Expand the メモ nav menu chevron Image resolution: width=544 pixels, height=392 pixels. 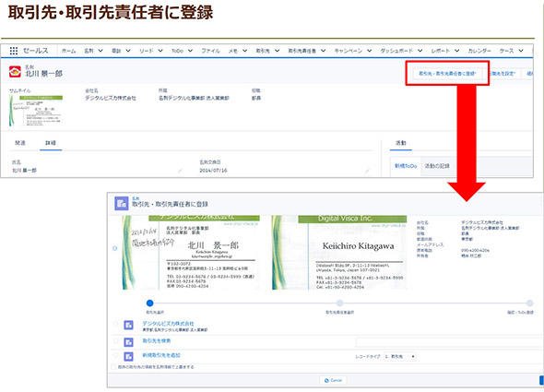click(x=244, y=51)
